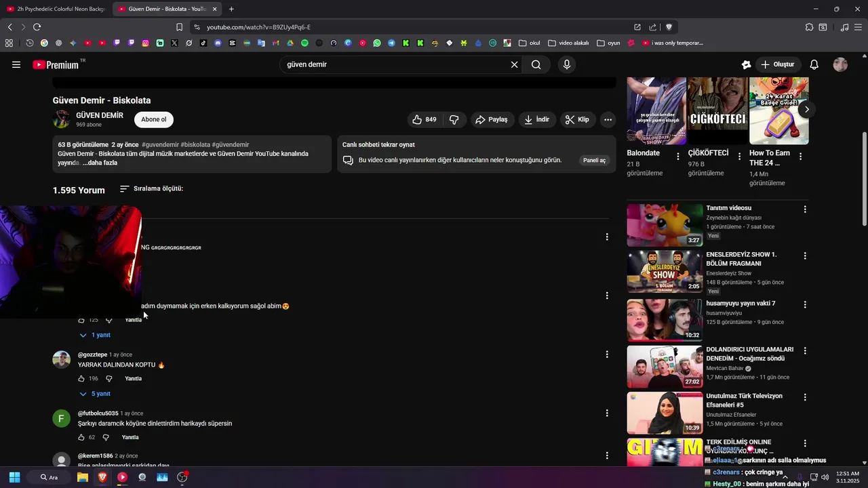Reload the page
Screen dimensions: 868x488
37,27
